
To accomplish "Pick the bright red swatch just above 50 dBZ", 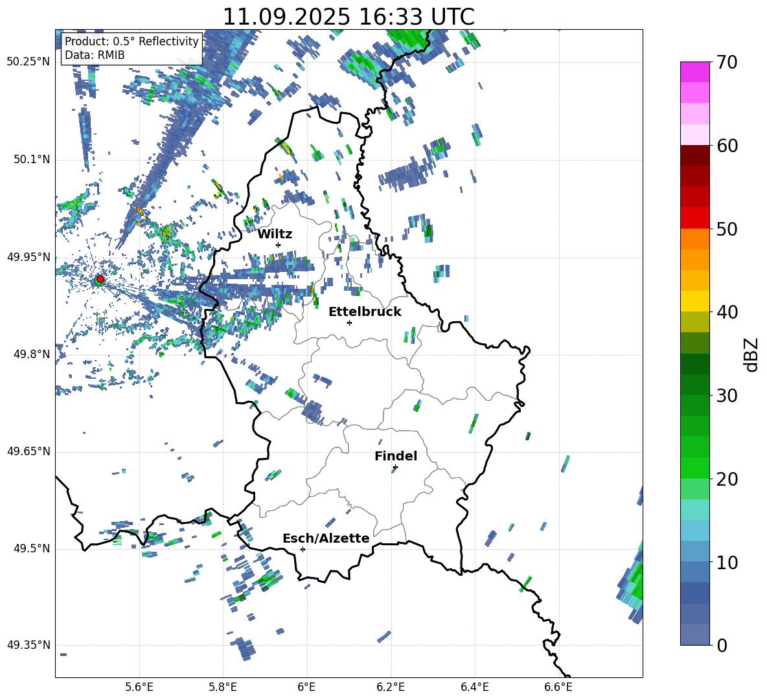I will point(694,218).
